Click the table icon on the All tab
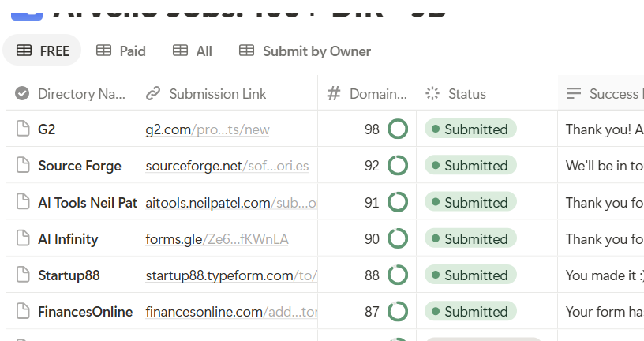Image resolution: width=644 pixels, height=341 pixels. pyautogui.click(x=180, y=51)
